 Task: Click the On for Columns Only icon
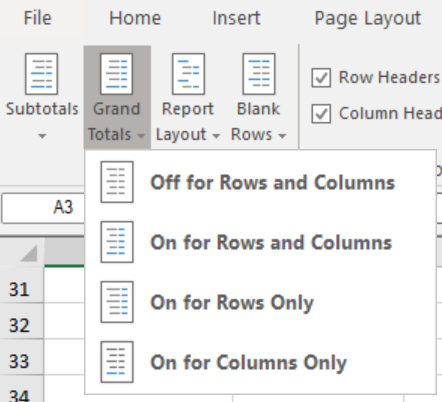pyautogui.click(x=117, y=362)
